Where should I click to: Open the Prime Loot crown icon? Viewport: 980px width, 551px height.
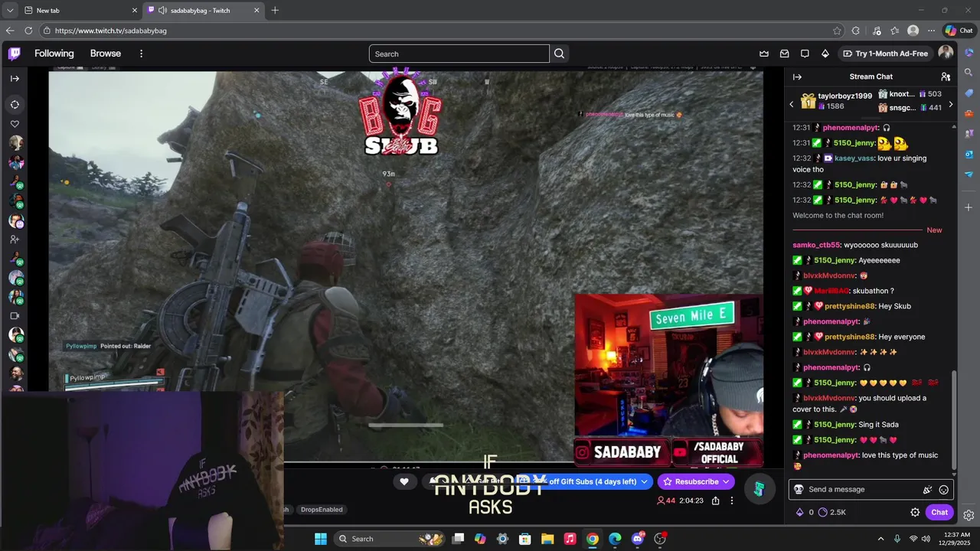pos(764,54)
